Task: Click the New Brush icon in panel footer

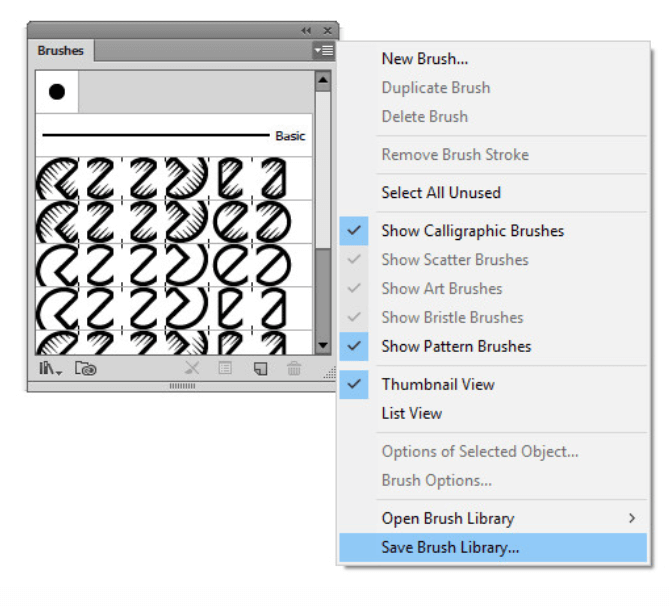Action: tap(260, 368)
